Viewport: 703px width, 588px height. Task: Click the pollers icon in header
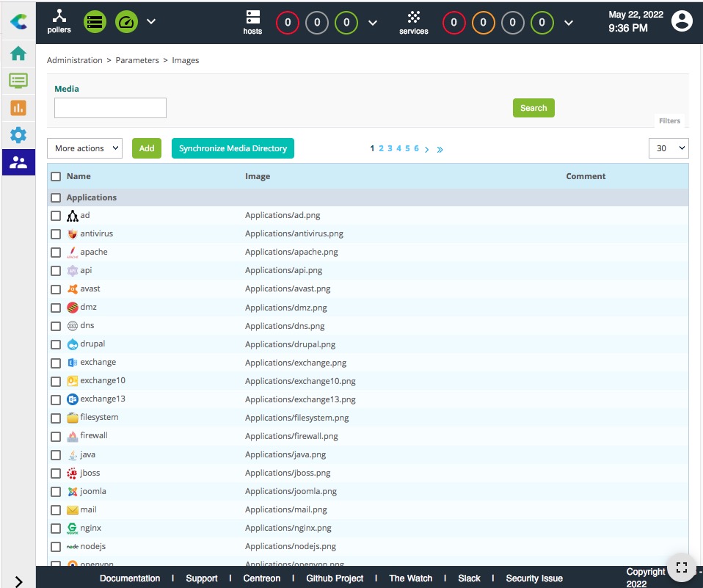pyautogui.click(x=59, y=21)
